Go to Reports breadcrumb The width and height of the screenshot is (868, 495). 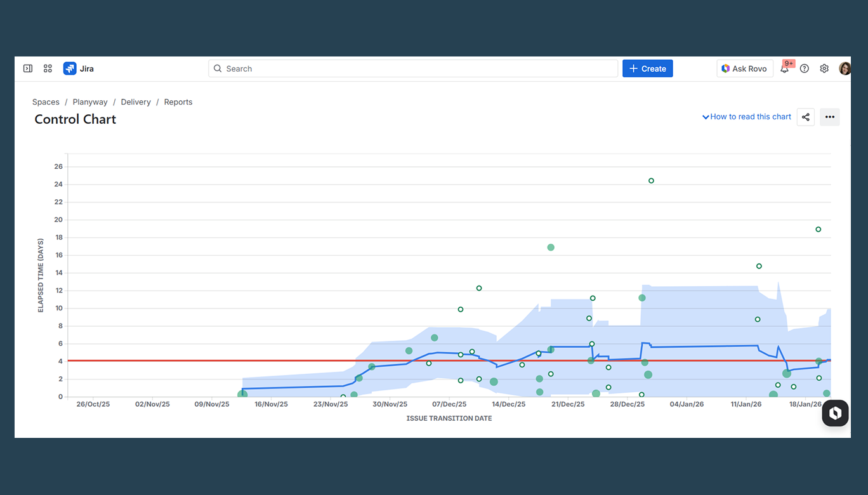coord(178,102)
